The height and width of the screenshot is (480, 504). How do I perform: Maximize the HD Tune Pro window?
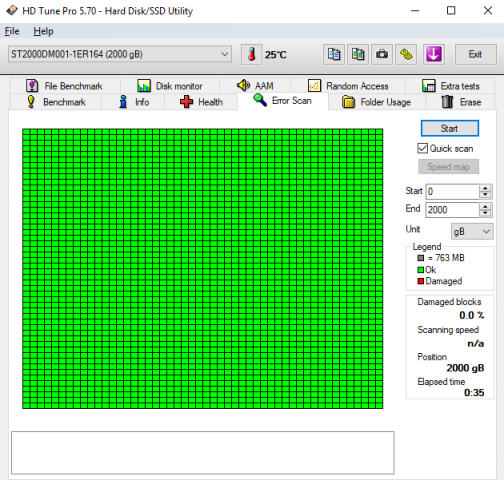coord(451,11)
